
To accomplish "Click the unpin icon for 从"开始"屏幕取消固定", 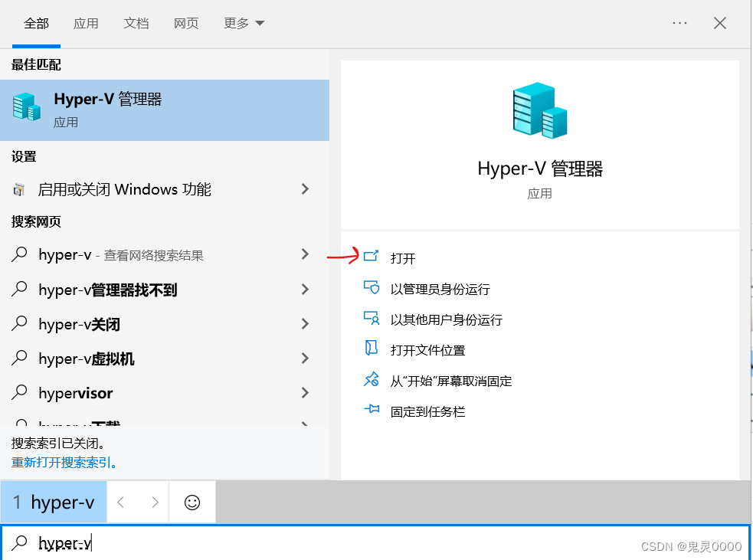I will tap(372, 379).
